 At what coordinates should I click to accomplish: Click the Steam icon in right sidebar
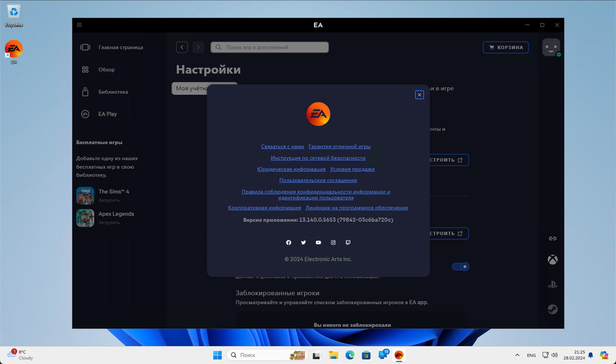(553, 309)
